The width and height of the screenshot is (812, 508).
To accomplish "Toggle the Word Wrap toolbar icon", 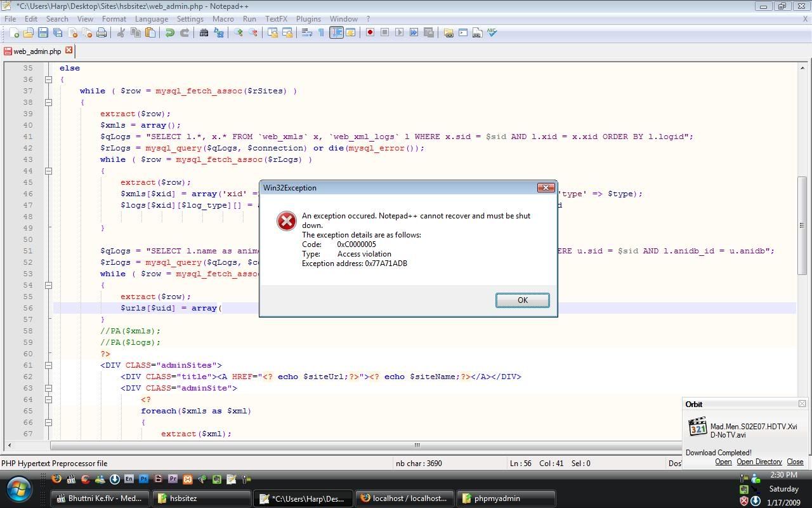I will 307,32.
